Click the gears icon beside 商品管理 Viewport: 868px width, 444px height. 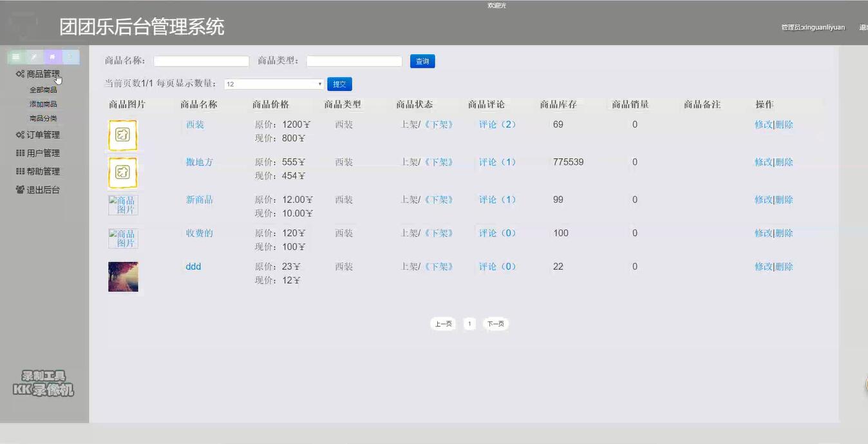pyautogui.click(x=19, y=73)
